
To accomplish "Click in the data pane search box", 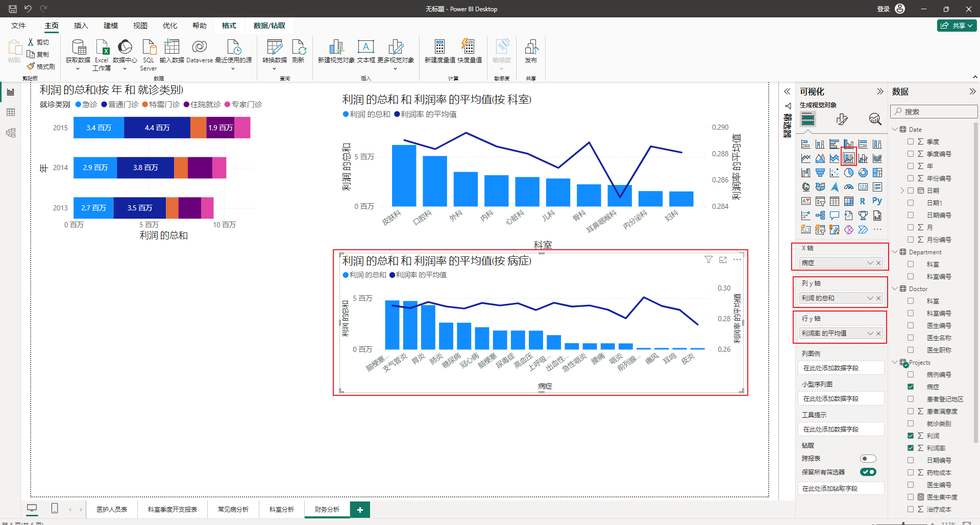I will (x=934, y=112).
